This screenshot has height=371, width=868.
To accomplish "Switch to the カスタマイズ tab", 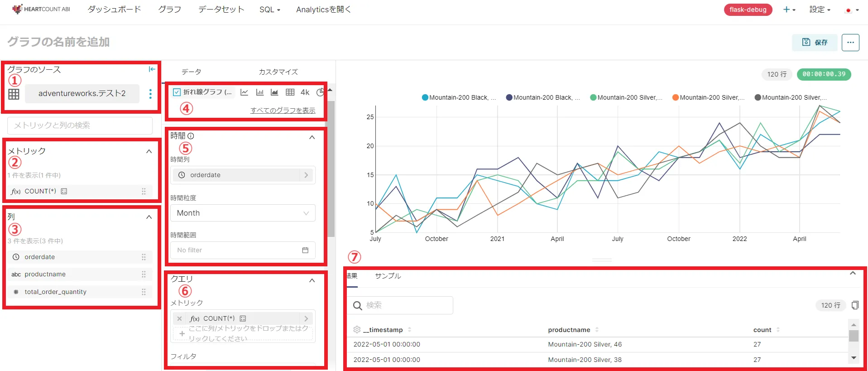I will [278, 72].
